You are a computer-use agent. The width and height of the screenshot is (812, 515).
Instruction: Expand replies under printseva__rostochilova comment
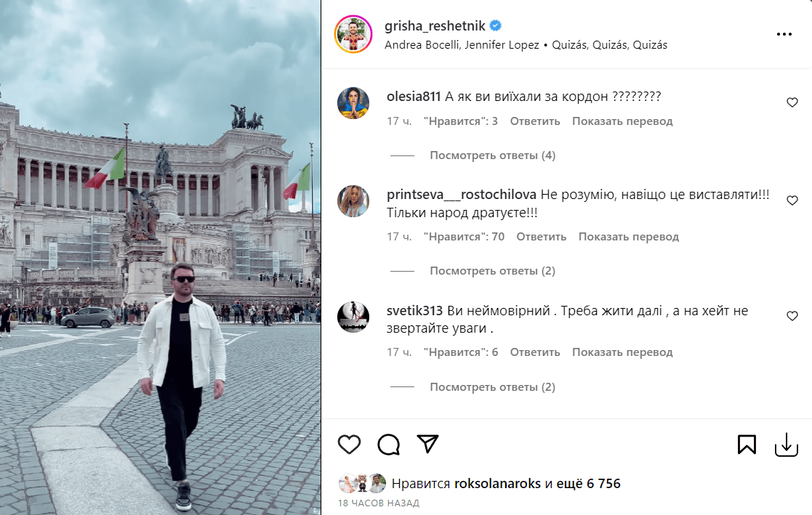tap(492, 271)
